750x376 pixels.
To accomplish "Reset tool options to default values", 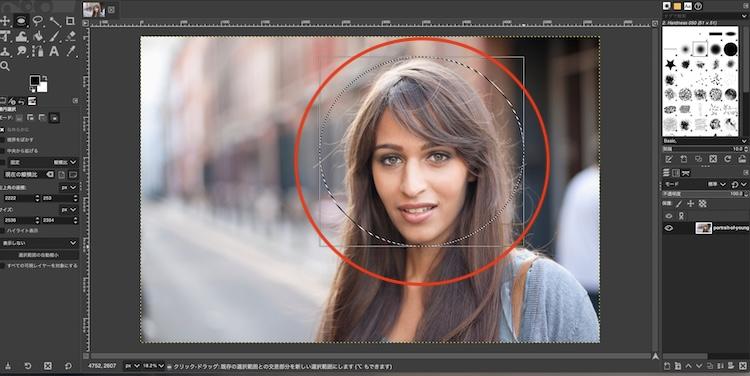I will tap(68, 366).
